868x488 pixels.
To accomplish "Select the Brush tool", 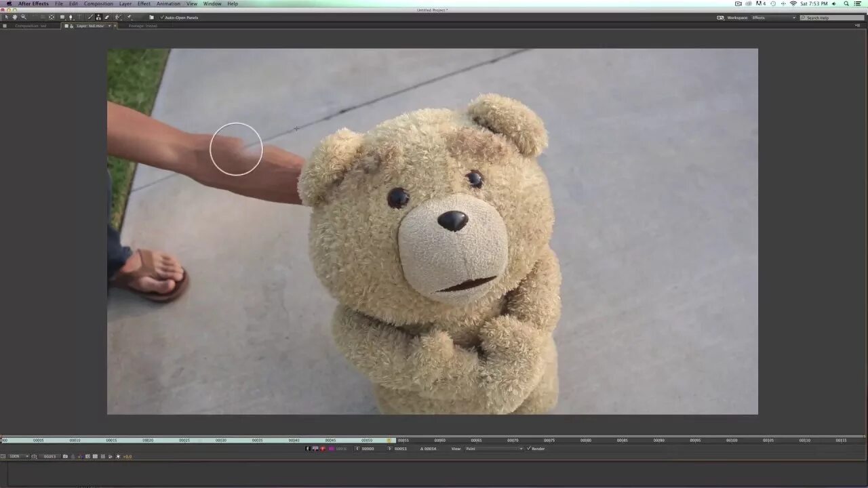I will pyautogui.click(x=90, y=17).
